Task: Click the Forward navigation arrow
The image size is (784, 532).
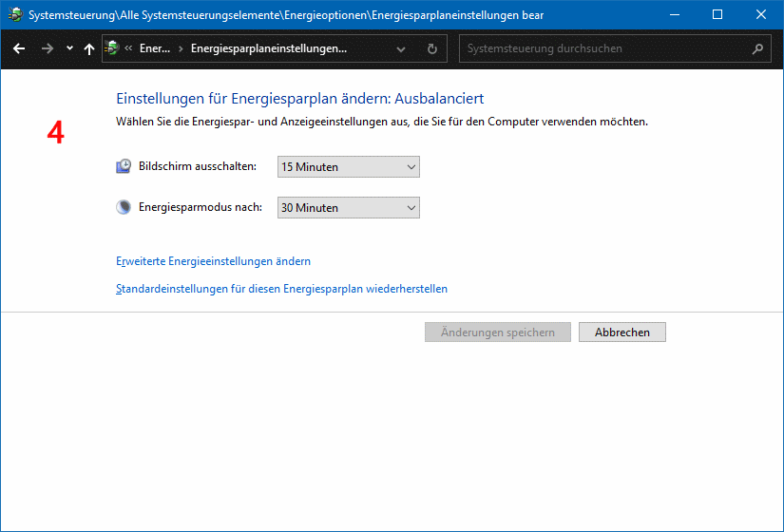Action: 47,48
